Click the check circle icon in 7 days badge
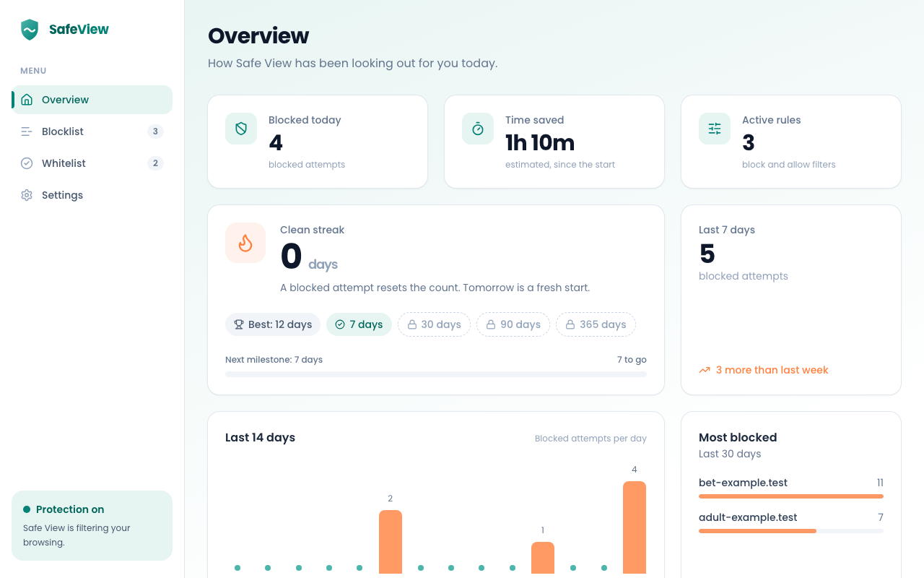This screenshot has width=924, height=578. pyautogui.click(x=340, y=324)
